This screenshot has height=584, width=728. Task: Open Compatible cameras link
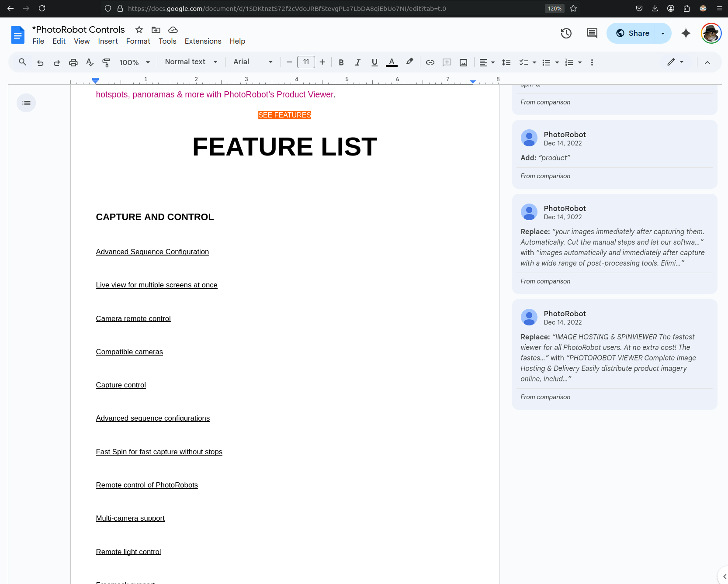(x=129, y=352)
